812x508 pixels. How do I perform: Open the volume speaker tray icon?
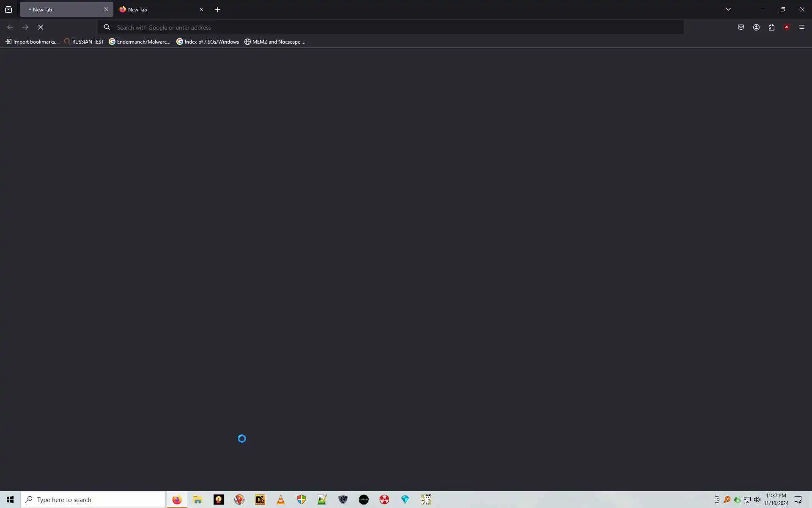[757, 500]
